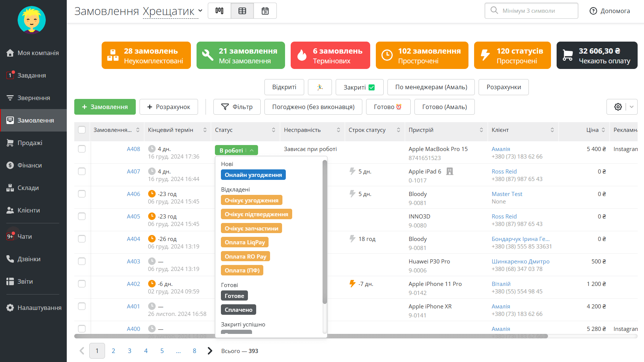Apply Закриті saved filter

(359, 87)
